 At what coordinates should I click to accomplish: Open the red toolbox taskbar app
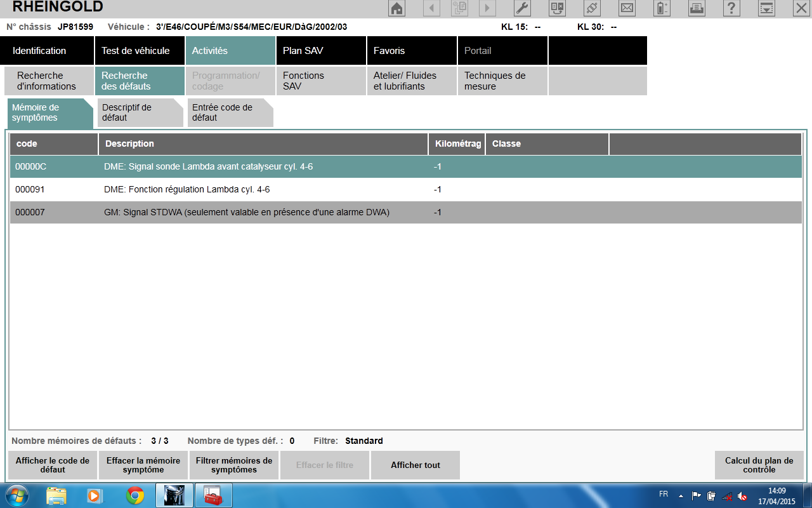tap(213, 495)
